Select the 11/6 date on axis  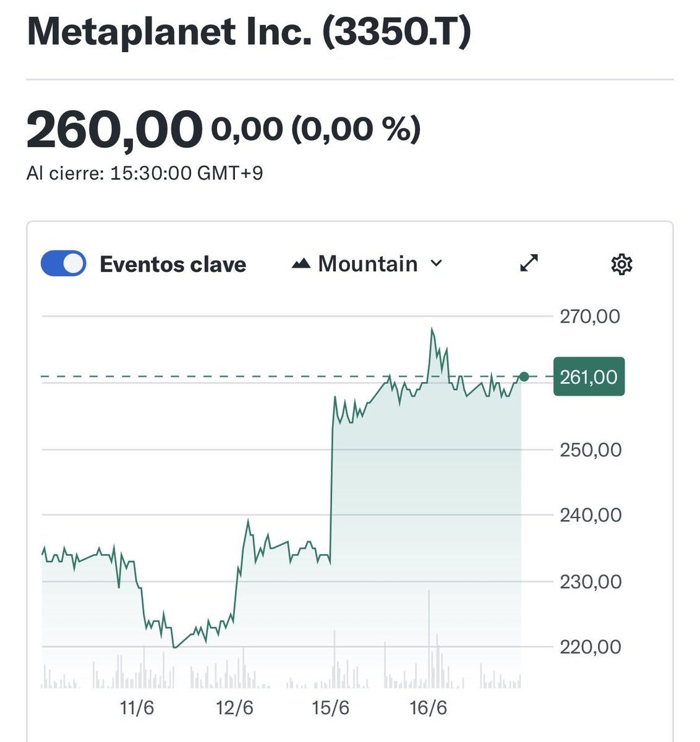(137, 707)
